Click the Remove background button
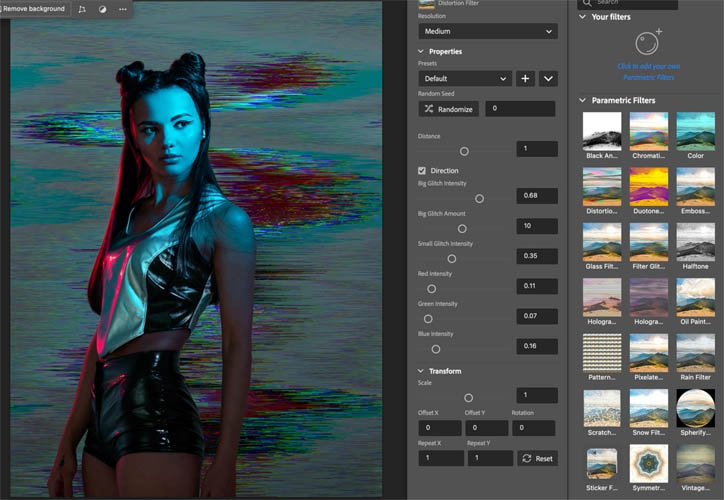The image size is (724, 500). click(x=33, y=9)
